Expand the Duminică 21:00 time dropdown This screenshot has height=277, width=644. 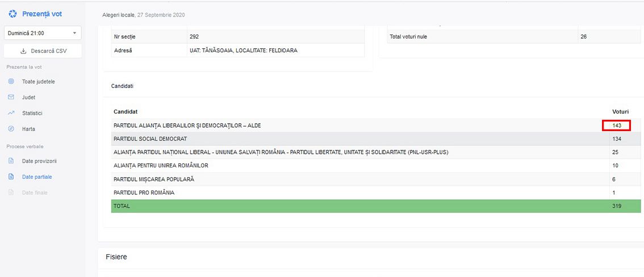click(43, 33)
